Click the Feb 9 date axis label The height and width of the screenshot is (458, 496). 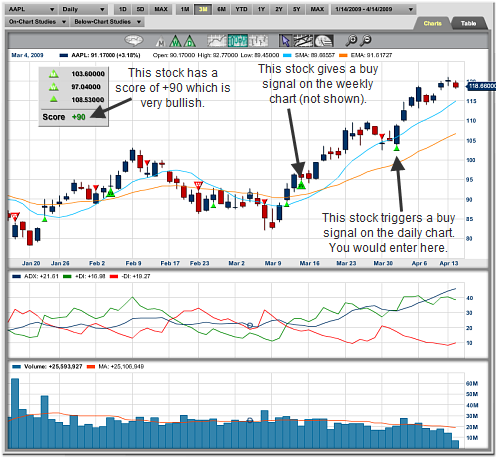pyautogui.click(x=133, y=263)
